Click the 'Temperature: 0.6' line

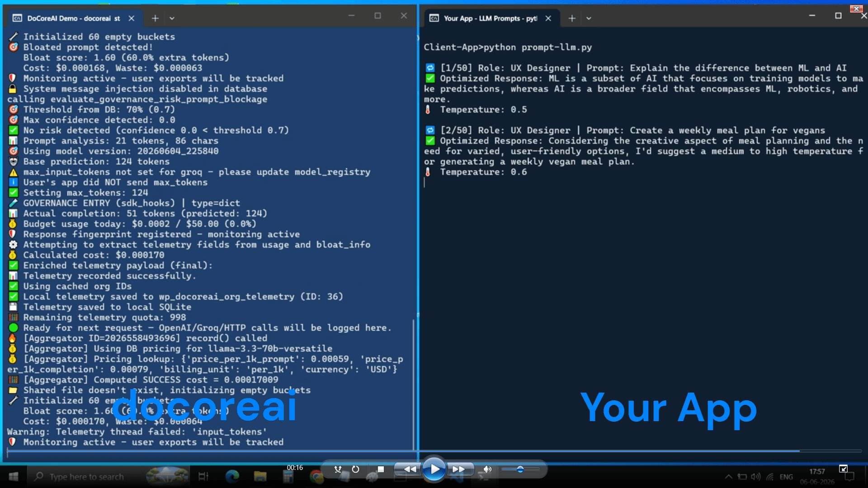coord(476,172)
